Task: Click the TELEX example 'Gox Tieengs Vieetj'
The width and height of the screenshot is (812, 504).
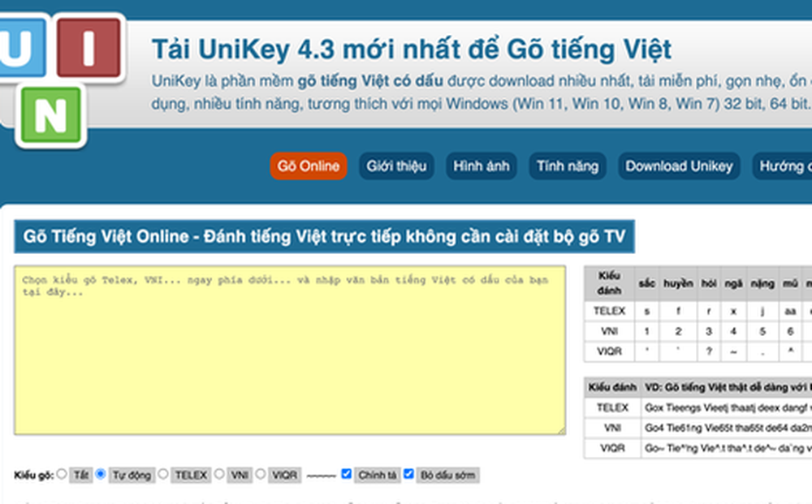Action: tap(727, 407)
